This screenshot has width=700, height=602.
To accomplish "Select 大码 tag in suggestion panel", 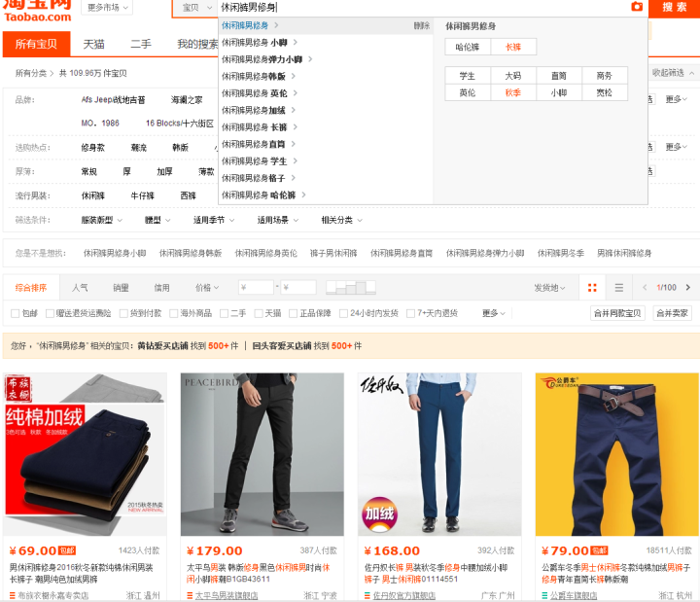I will (513, 76).
